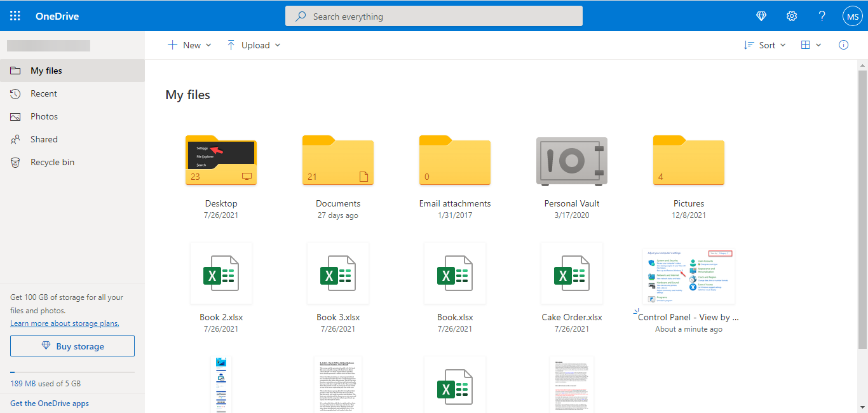Open the Sort dropdown

pos(765,45)
